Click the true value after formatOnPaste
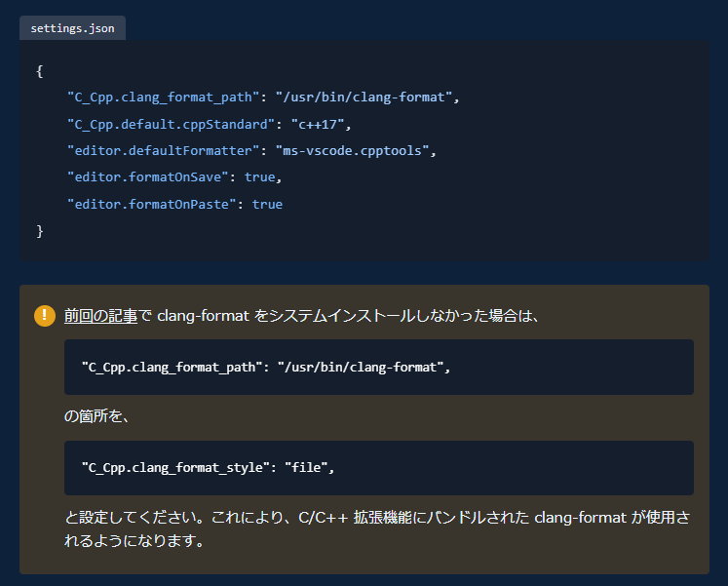This screenshot has width=728, height=586. coord(267,204)
